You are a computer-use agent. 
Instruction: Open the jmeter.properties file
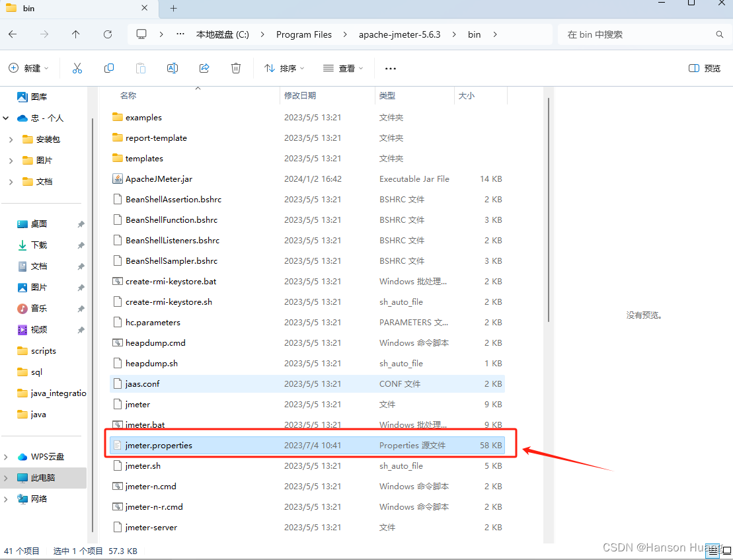point(159,445)
